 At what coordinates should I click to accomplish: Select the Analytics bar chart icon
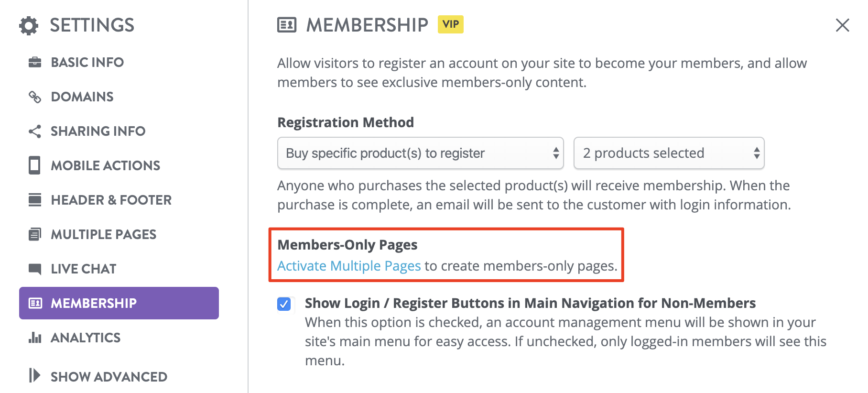tap(34, 337)
